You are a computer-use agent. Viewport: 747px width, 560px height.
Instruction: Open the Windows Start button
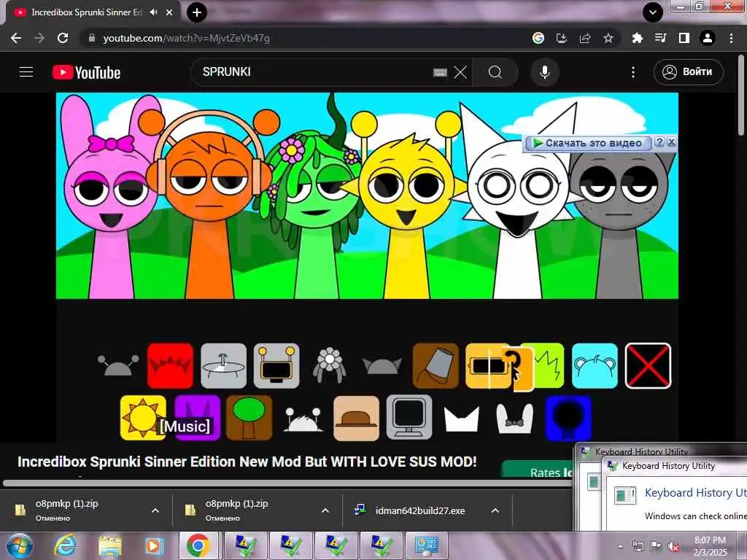19,545
